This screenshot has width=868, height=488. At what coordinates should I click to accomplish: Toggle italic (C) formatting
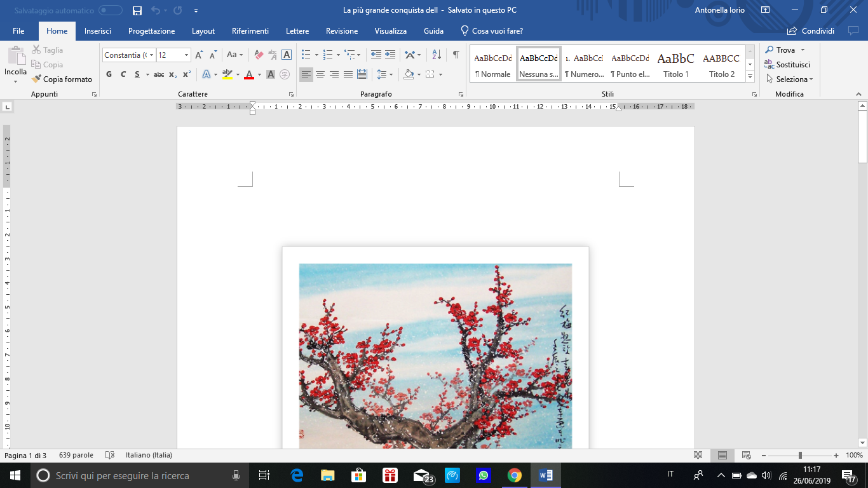pos(123,74)
